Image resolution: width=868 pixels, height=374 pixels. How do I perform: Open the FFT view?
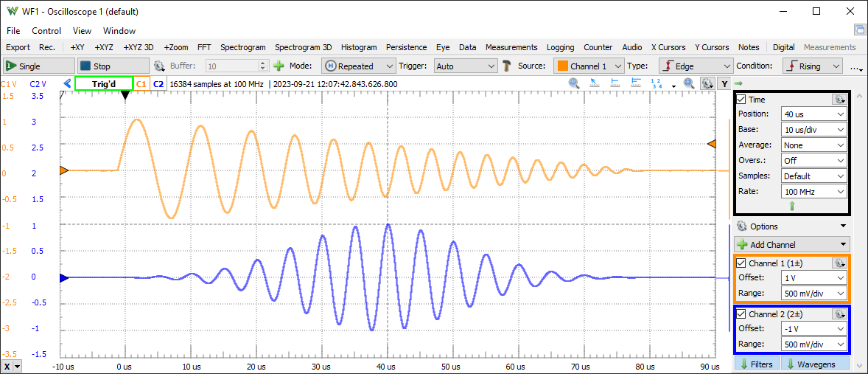204,47
